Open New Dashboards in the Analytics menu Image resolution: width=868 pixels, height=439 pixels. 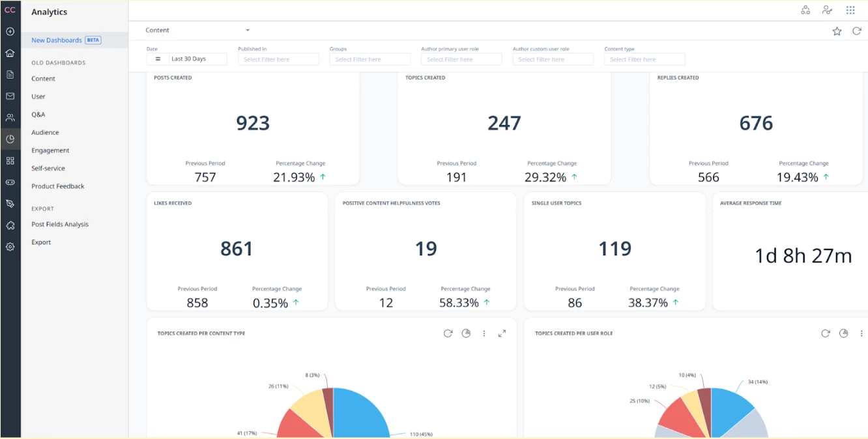(x=57, y=40)
